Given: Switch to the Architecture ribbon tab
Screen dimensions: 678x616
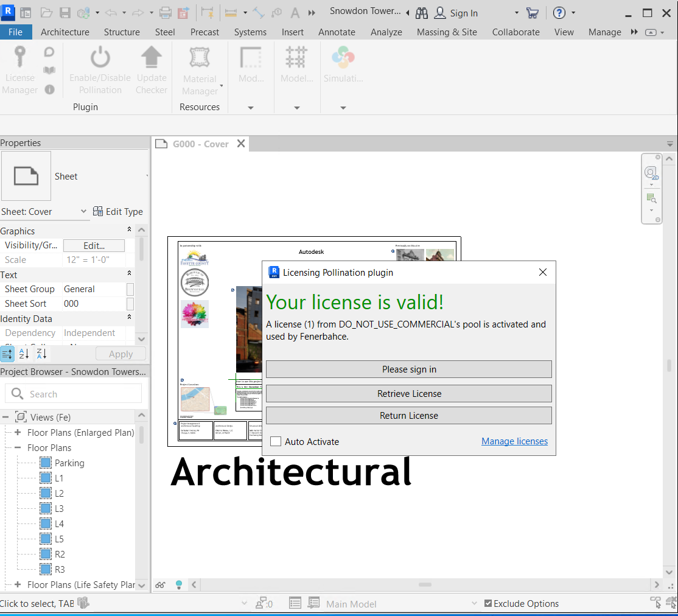Looking at the screenshot, I should [65, 32].
